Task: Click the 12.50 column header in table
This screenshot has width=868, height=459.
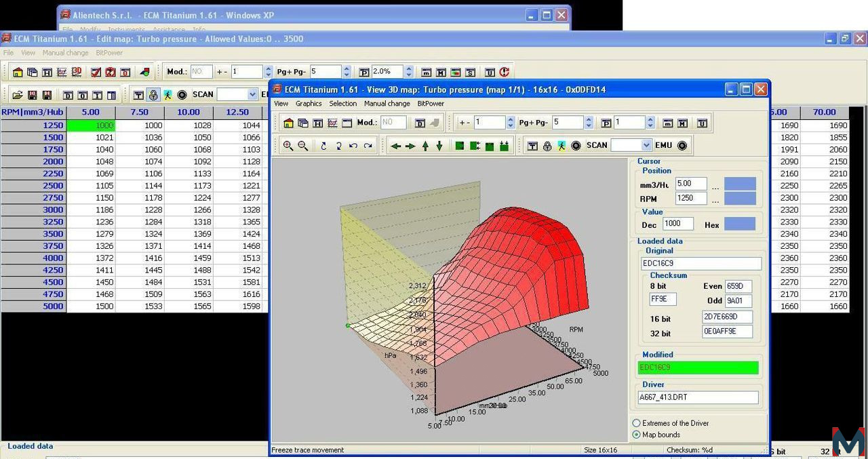Action: 237,113
